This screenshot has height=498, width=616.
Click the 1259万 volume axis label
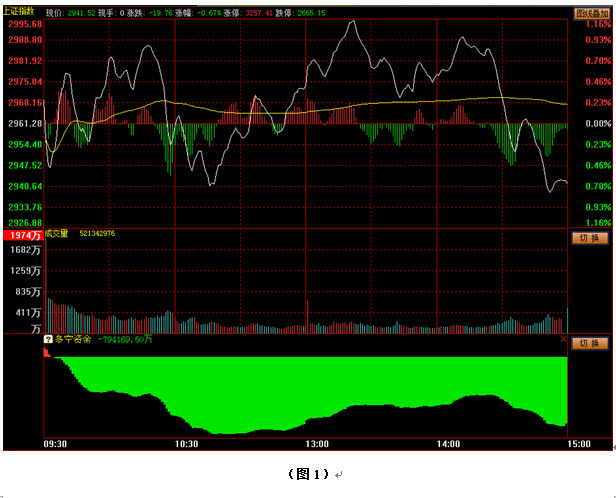coord(26,271)
